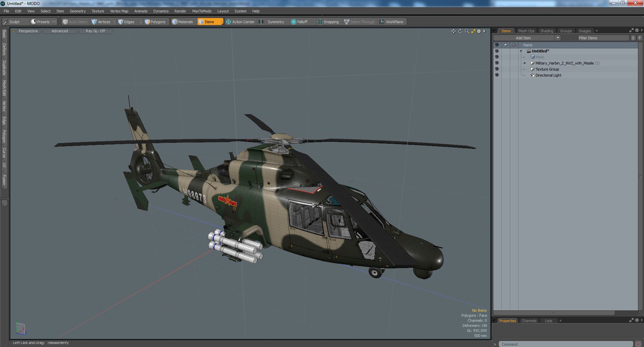Click the Directional Light item icon

(532, 75)
